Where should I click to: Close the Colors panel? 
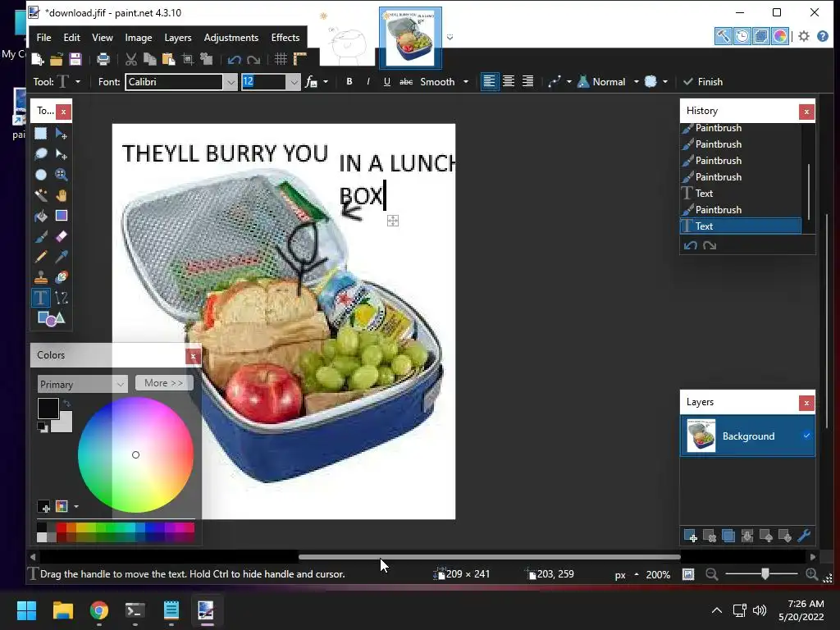[x=193, y=356]
